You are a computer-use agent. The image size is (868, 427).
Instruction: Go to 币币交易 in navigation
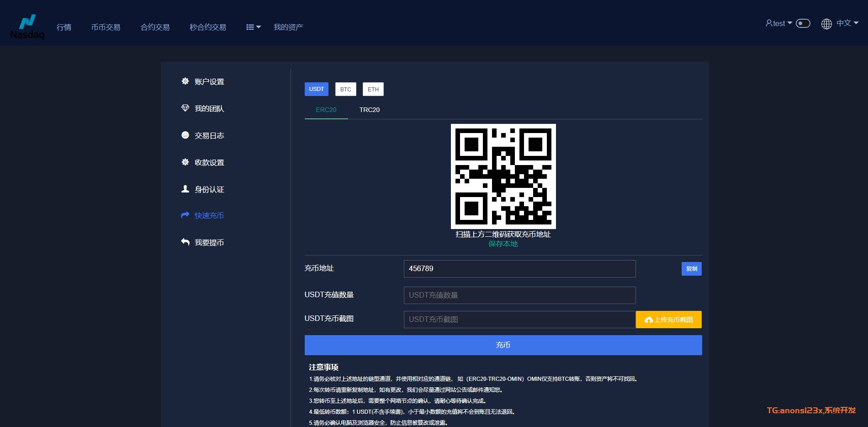click(106, 27)
